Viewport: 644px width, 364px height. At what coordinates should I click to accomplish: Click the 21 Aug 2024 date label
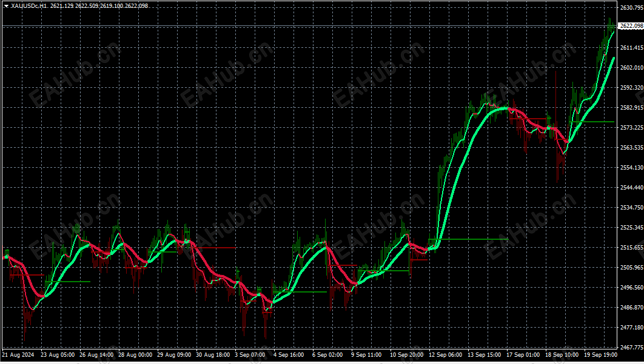(x=18, y=354)
